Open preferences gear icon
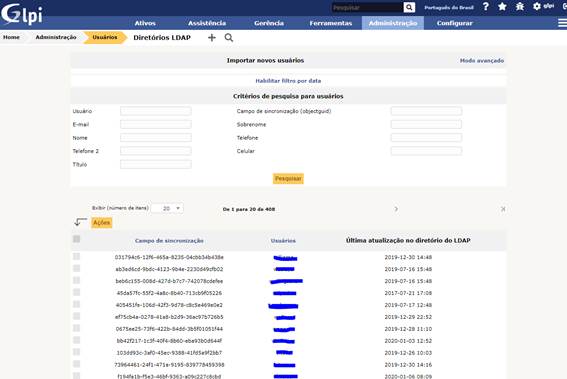The image size is (567, 379). coord(537,6)
